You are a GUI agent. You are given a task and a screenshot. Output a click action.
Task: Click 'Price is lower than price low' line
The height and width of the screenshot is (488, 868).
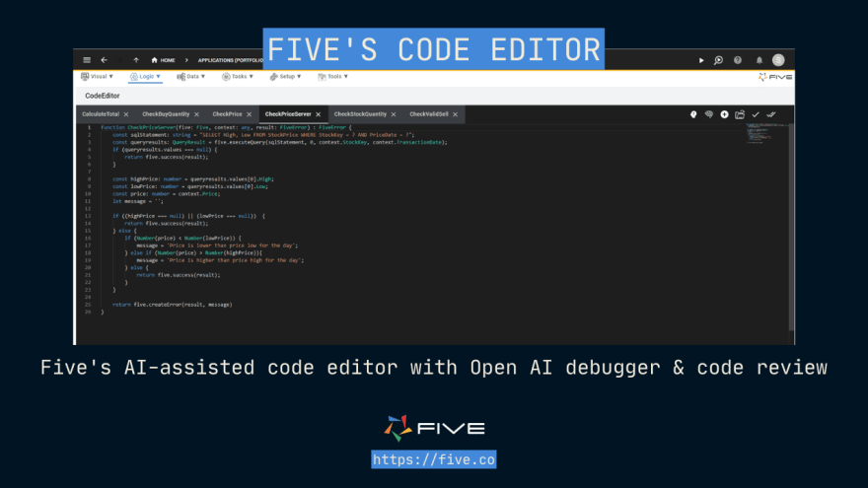[x=217, y=245]
